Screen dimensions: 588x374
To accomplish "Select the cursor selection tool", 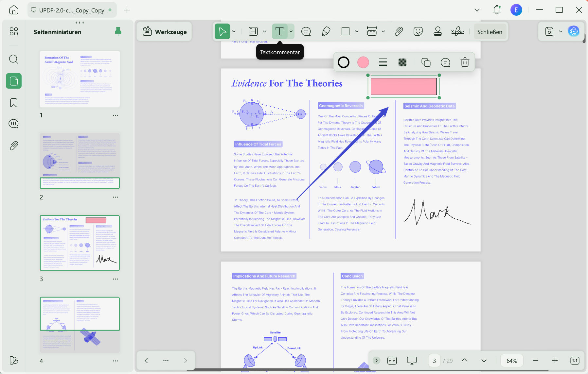I will click(x=223, y=31).
